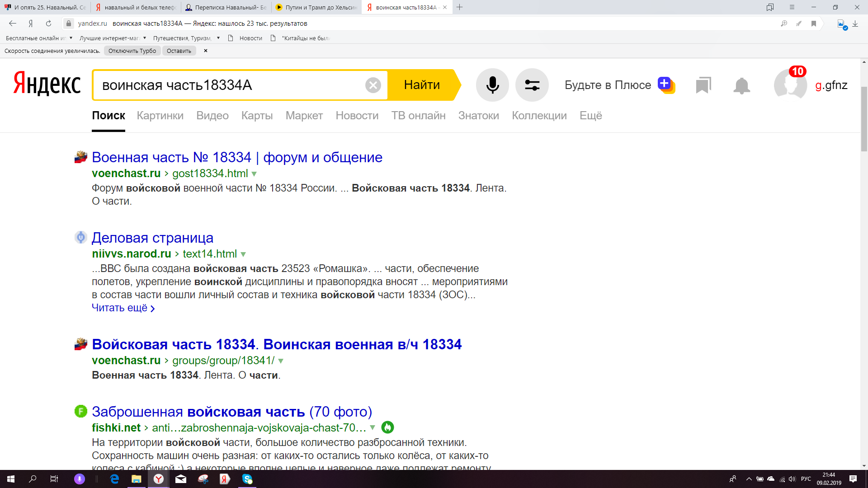868x488 pixels.
Task: Bookmark this page using address bar bookmark icon
Action: click(814, 23)
